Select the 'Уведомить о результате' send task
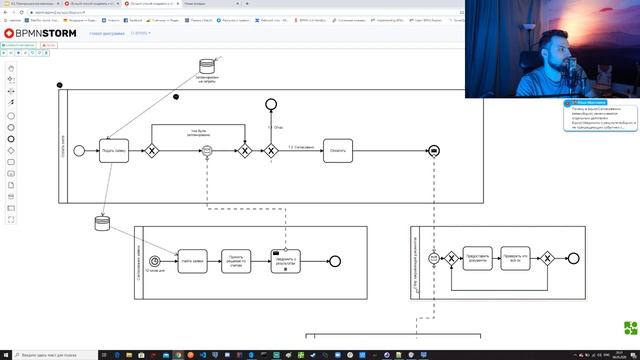Image resolution: width=640 pixels, height=360 pixels. pos(286,261)
